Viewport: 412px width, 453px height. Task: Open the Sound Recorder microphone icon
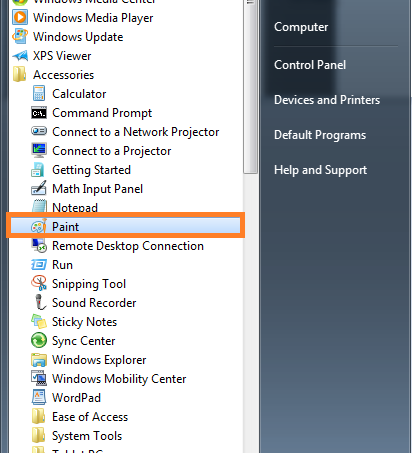pyautogui.click(x=40, y=302)
